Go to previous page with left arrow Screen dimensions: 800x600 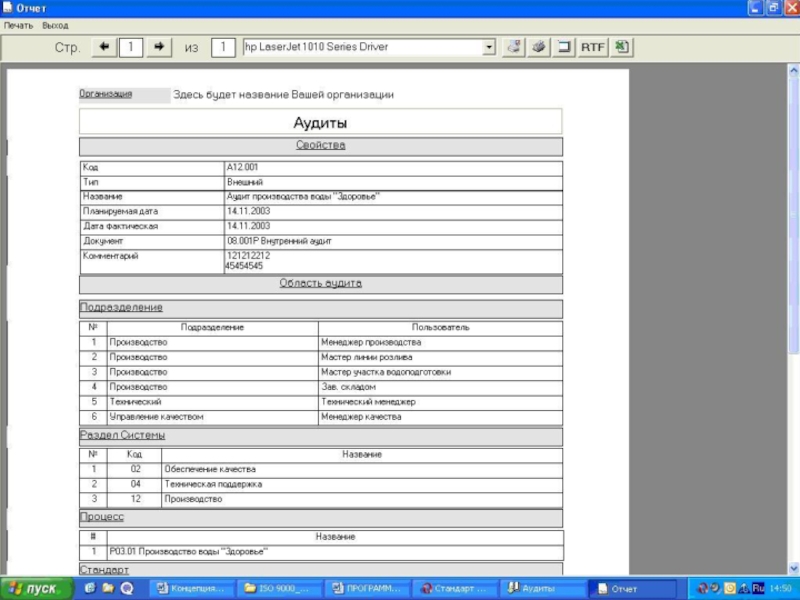point(104,47)
